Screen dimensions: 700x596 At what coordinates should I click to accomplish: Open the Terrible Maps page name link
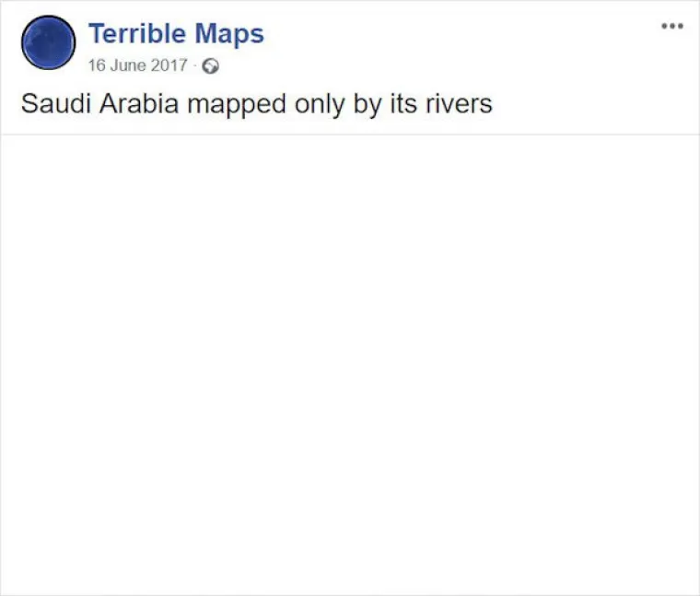176,34
